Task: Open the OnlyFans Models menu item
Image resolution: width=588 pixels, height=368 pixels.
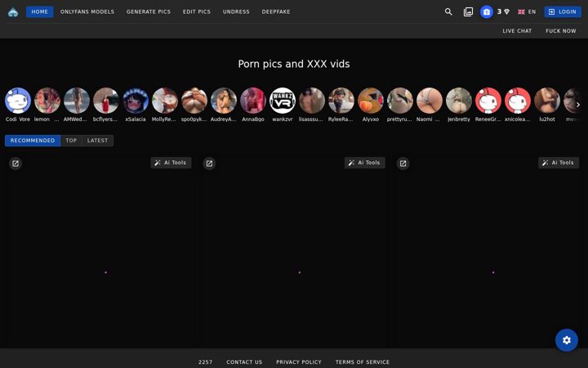Action: pyautogui.click(x=87, y=12)
